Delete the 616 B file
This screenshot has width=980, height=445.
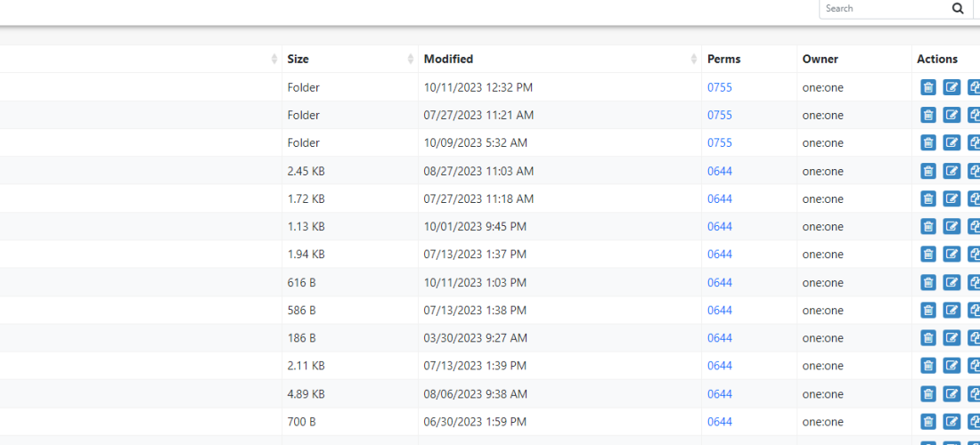pyautogui.click(x=928, y=282)
